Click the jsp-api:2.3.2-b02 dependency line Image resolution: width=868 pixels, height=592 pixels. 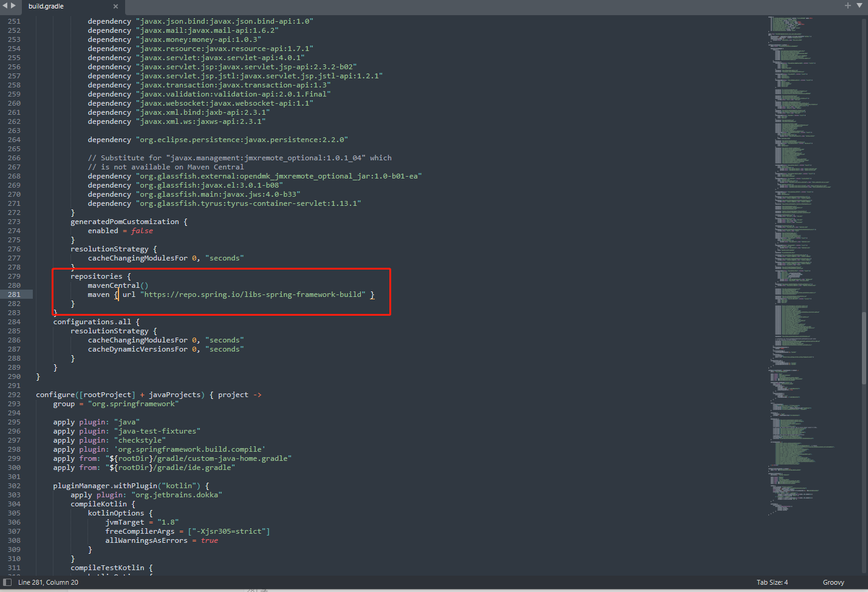pyautogui.click(x=222, y=67)
